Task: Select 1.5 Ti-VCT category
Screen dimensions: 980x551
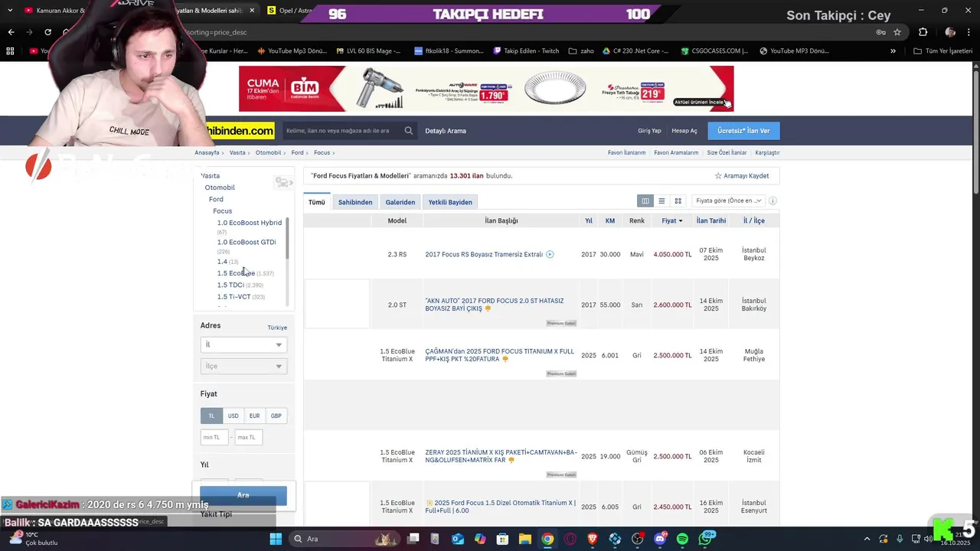Action: point(234,296)
